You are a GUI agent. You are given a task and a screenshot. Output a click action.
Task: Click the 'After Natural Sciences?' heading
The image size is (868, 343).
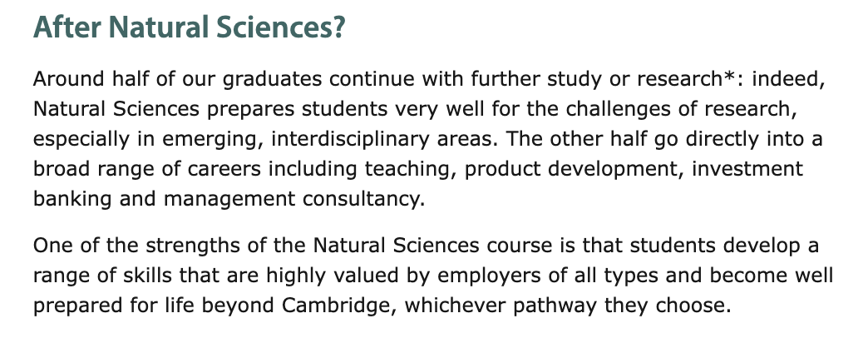pos(190,27)
